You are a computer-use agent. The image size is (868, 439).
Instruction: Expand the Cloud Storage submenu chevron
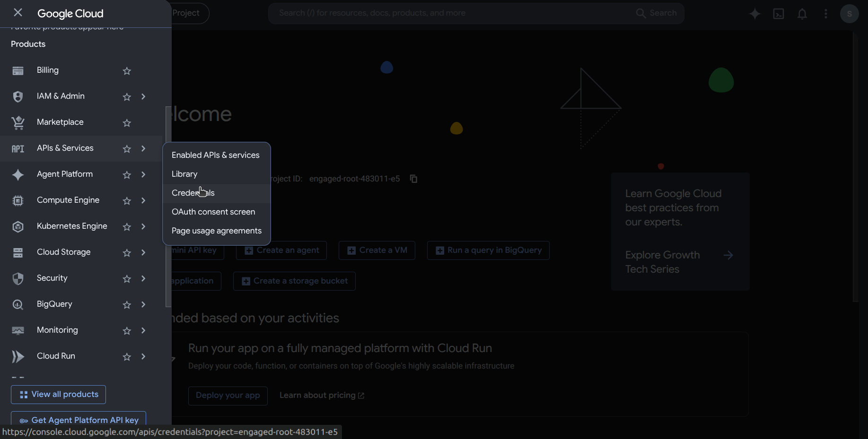click(143, 252)
